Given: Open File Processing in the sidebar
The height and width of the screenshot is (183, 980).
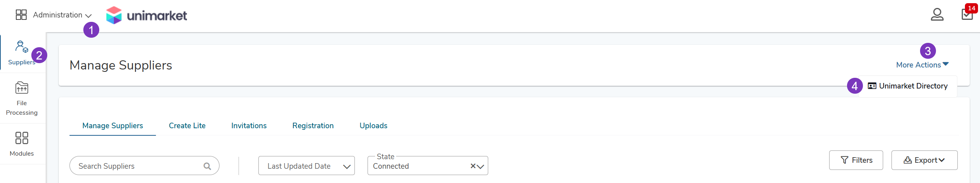Looking at the screenshot, I should coord(22,98).
